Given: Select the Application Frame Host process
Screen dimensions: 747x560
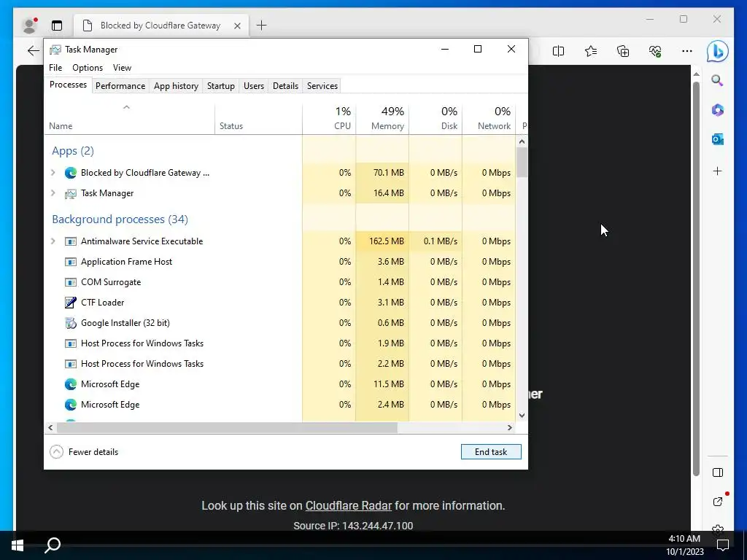Looking at the screenshot, I should [280, 262].
